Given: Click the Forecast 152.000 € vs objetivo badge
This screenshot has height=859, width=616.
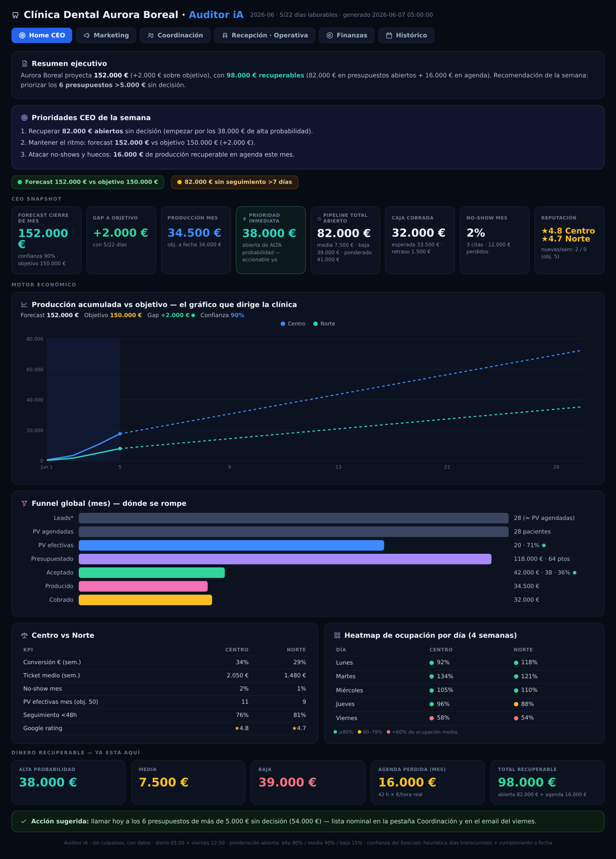Looking at the screenshot, I should pyautogui.click(x=88, y=182).
